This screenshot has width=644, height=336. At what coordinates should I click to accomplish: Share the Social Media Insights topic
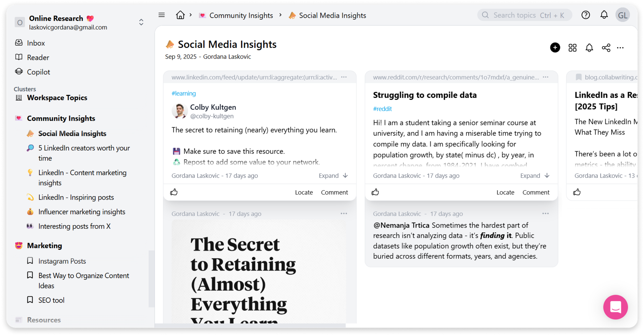(x=606, y=48)
